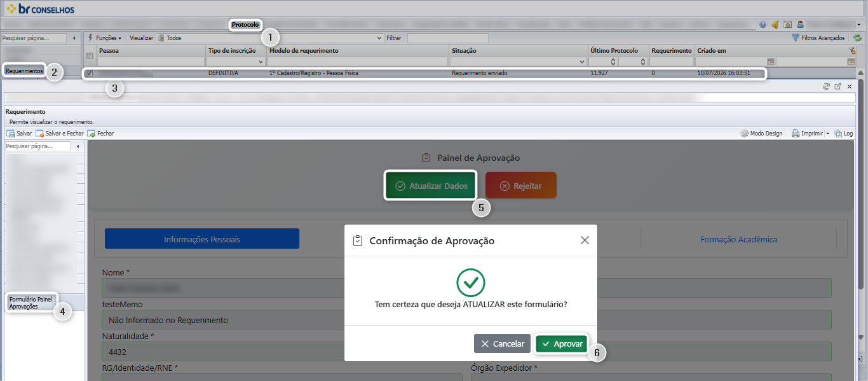Open the Imprimir dropdown arrow
Image resolution: width=868 pixels, height=381 pixels.
(827, 134)
